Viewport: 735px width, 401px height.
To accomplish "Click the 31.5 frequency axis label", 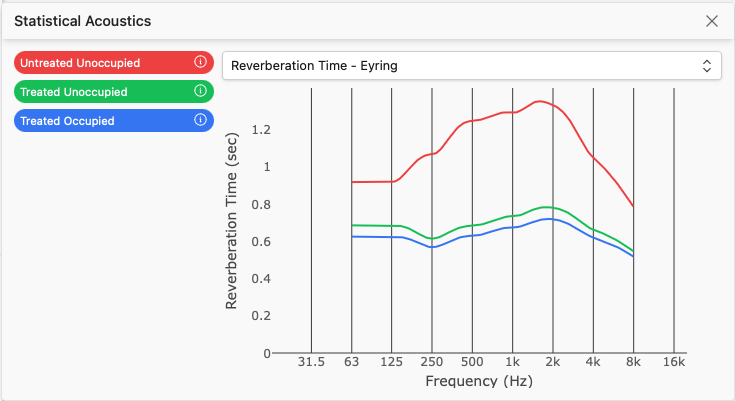I will click(x=311, y=363).
